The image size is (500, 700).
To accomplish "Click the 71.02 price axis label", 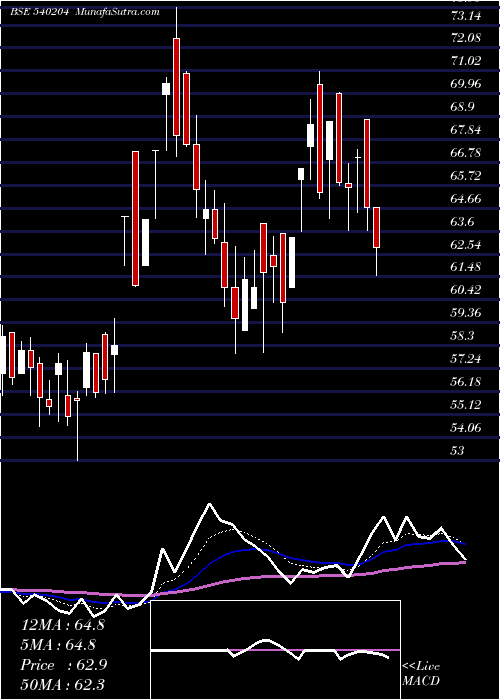I will [467, 61].
